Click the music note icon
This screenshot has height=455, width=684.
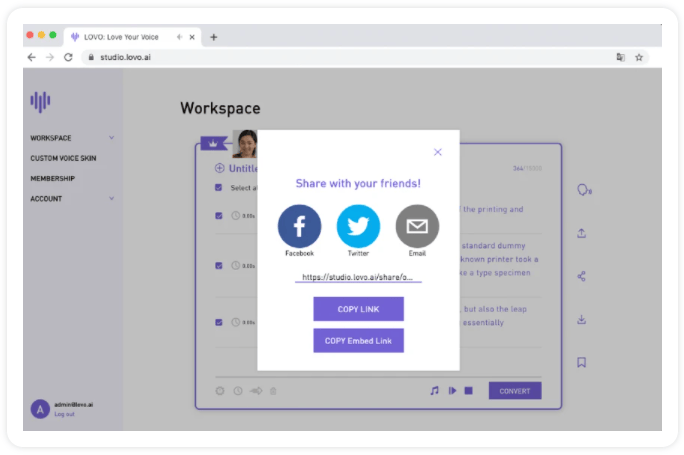(x=434, y=391)
